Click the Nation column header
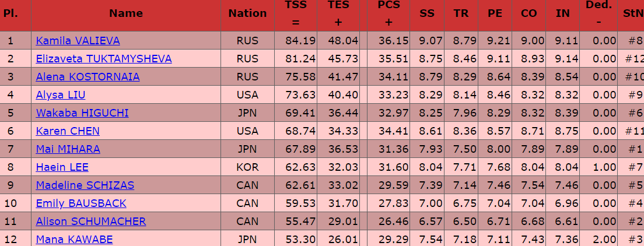This screenshot has width=644, height=246. (247, 13)
